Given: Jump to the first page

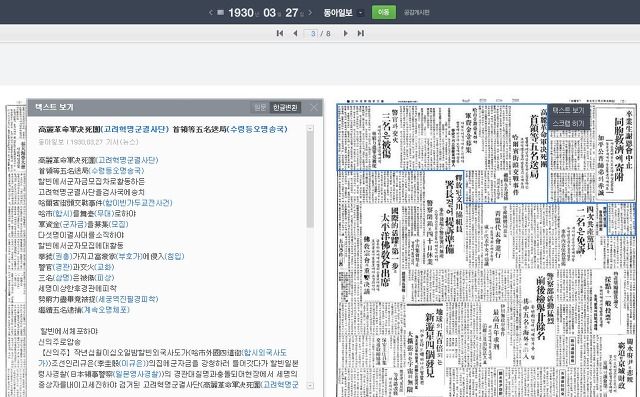Looking at the screenshot, I should (280, 33).
